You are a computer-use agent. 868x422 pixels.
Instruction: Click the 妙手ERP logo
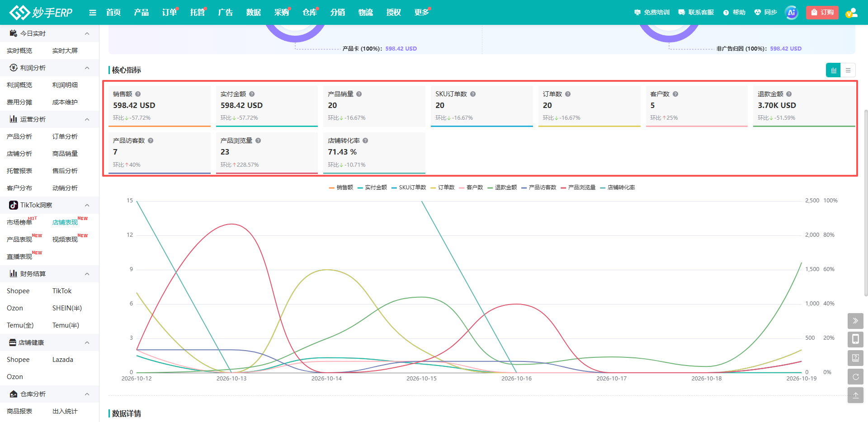pyautogui.click(x=41, y=12)
